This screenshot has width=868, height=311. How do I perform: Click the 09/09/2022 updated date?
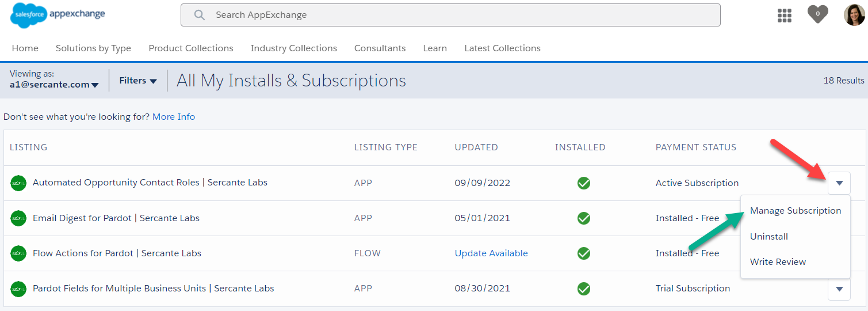coord(483,183)
